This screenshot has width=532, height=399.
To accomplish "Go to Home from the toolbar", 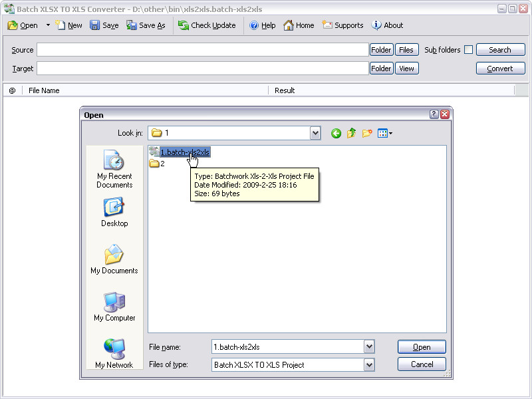I will 299,25.
